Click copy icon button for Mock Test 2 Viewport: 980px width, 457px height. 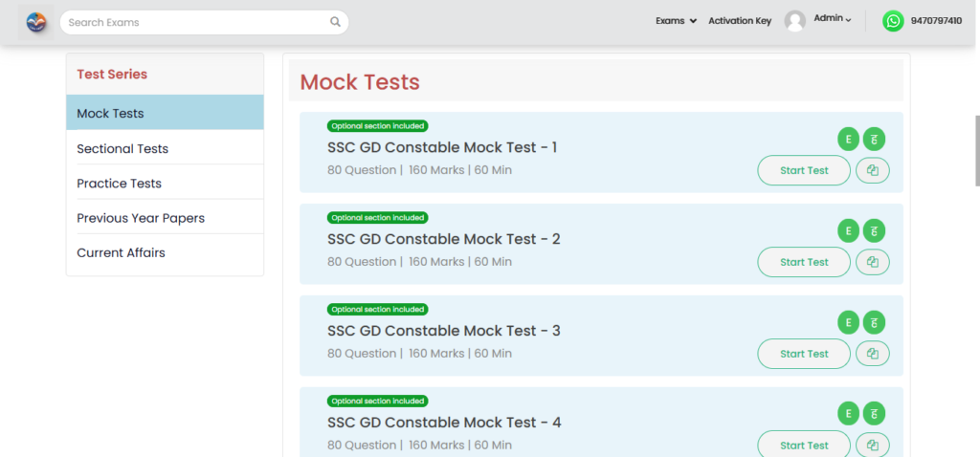872,262
